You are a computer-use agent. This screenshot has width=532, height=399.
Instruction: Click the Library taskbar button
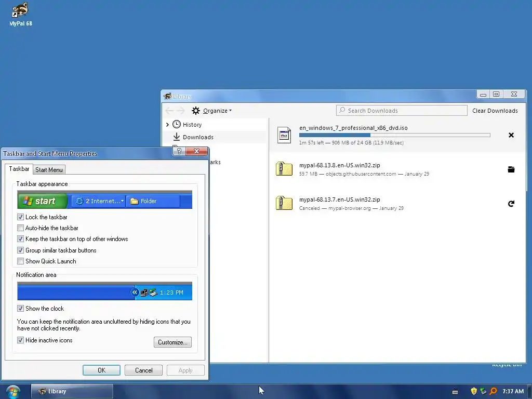click(72, 391)
